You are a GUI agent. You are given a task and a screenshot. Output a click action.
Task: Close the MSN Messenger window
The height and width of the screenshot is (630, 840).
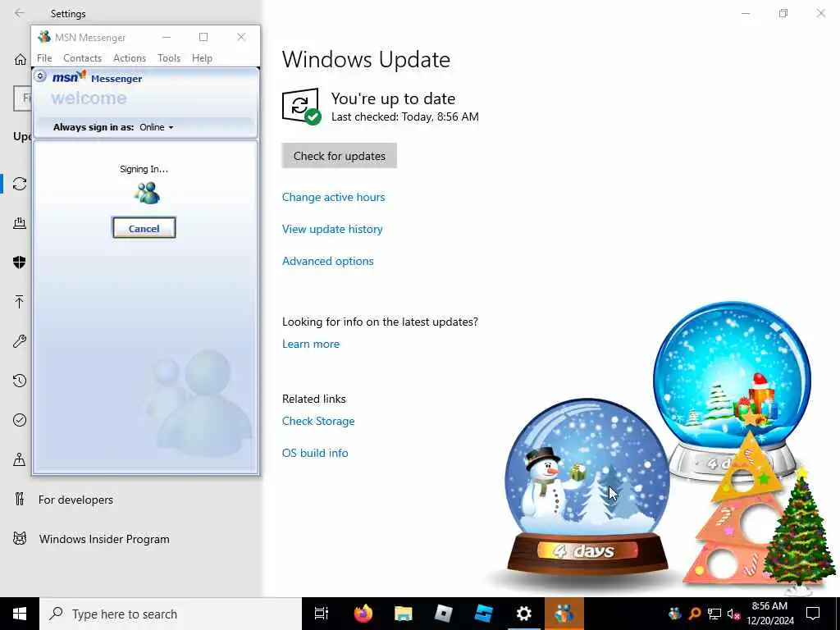click(241, 37)
